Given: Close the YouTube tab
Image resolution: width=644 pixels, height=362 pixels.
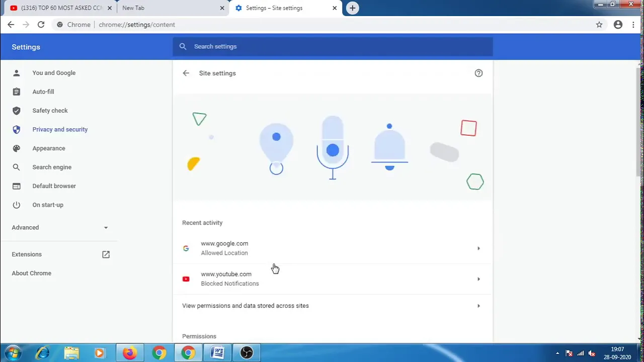Looking at the screenshot, I should pos(110,8).
